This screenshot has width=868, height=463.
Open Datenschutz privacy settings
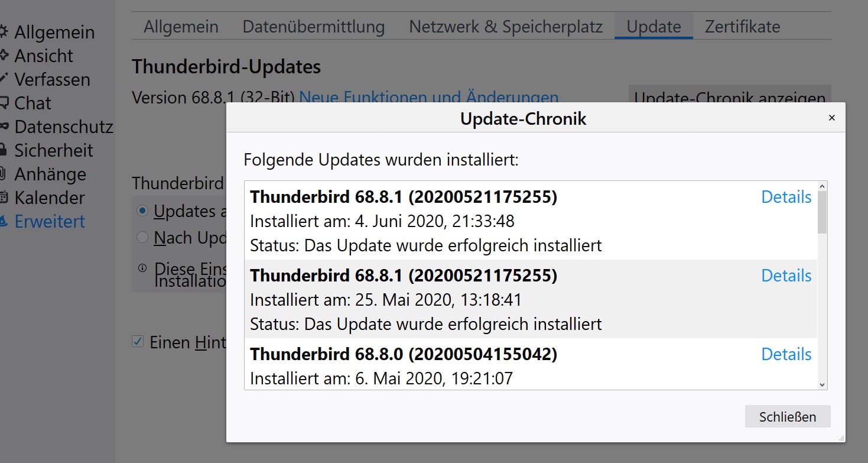point(63,127)
